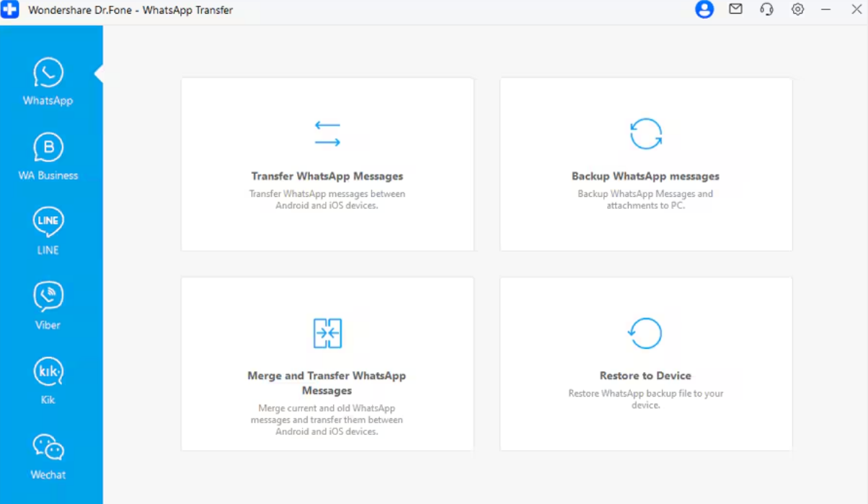Open Merge and Transfer WhatsApp Messages
This screenshot has width=868, height=504.
click(x=327, y=383)
